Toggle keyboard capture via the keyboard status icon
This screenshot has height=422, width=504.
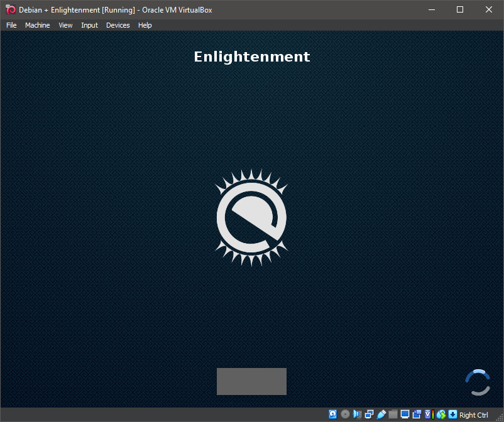pyautogui.click(x=452, y=414)
